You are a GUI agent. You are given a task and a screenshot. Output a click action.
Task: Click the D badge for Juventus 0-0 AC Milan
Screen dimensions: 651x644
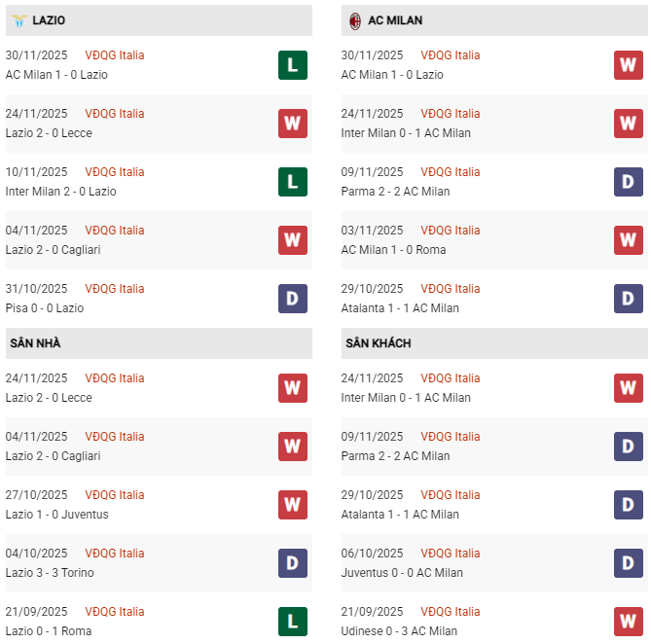[x=628, y=563]
